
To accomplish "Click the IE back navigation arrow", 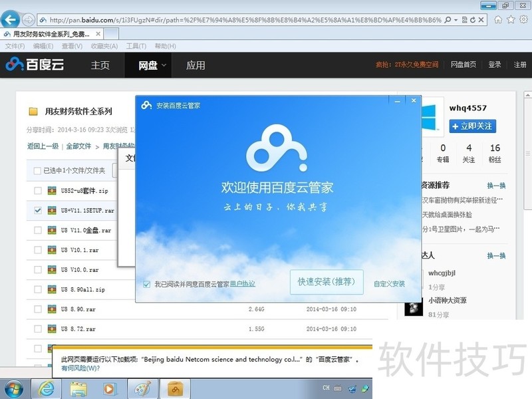I will tap(11, 19).
